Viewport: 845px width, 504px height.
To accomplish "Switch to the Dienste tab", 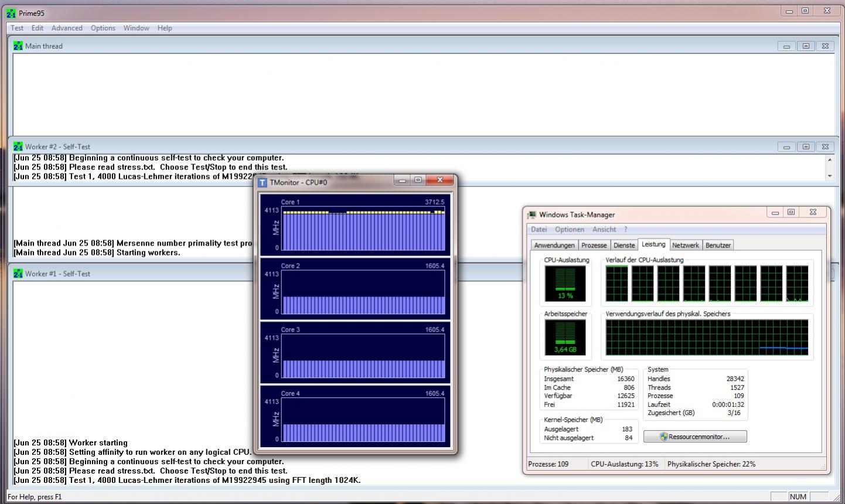I will pos(624,246).
